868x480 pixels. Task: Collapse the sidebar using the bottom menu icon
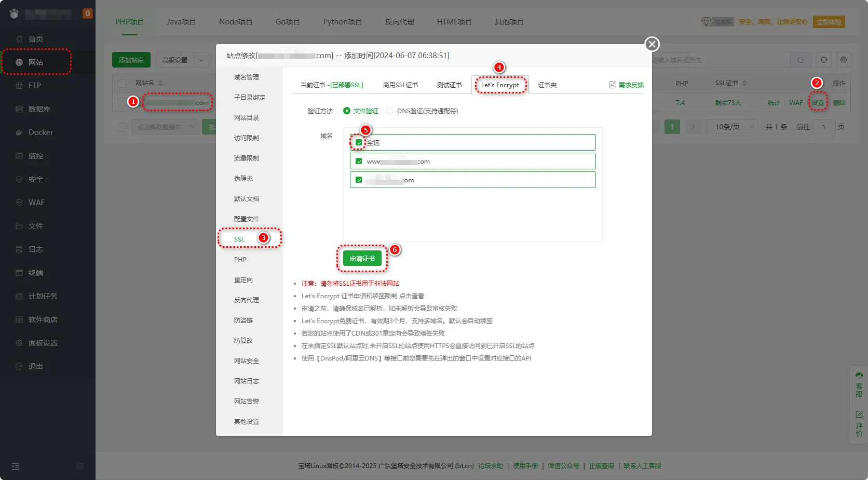[16, 466]
